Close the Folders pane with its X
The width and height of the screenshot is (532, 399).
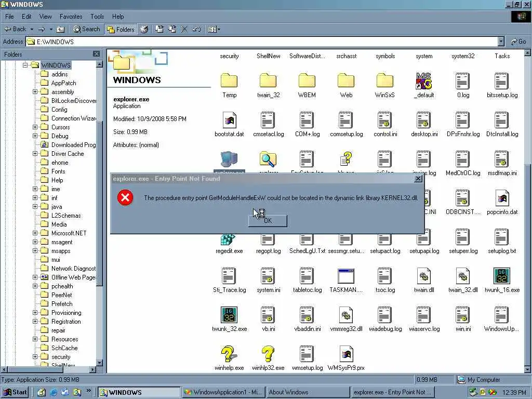tap(96, 54)
